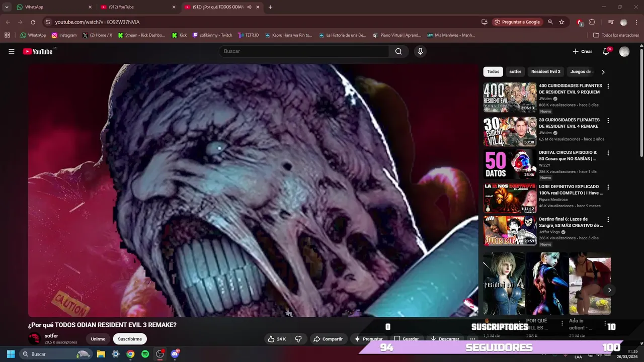Open Google Chrome taskbar icon
The image size is (644, 362).
(130, 354)
